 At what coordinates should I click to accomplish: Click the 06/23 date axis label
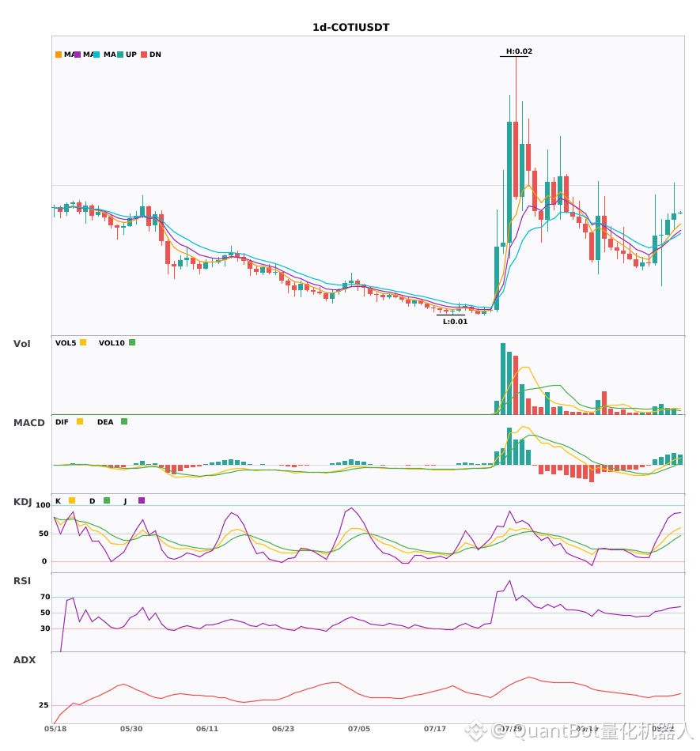point(283,729)
